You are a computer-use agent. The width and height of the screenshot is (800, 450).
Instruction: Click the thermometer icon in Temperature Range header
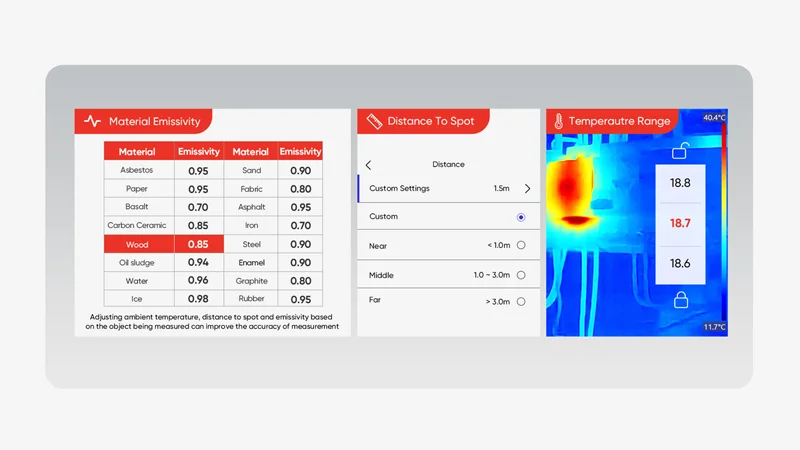[556, 121]
